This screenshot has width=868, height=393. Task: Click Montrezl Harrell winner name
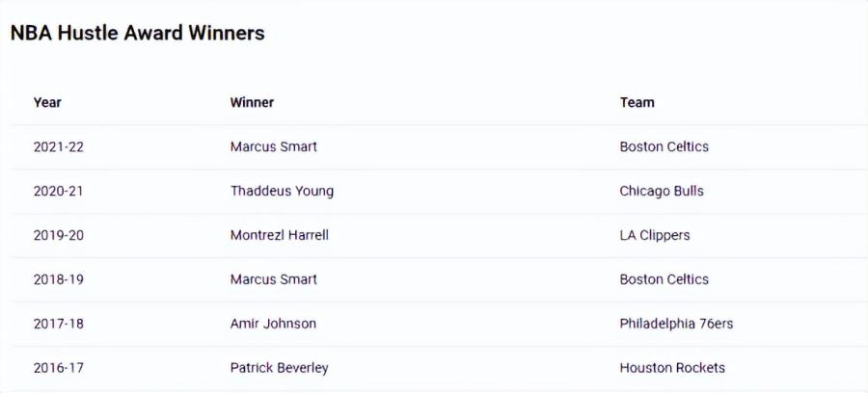pos(280,235)
